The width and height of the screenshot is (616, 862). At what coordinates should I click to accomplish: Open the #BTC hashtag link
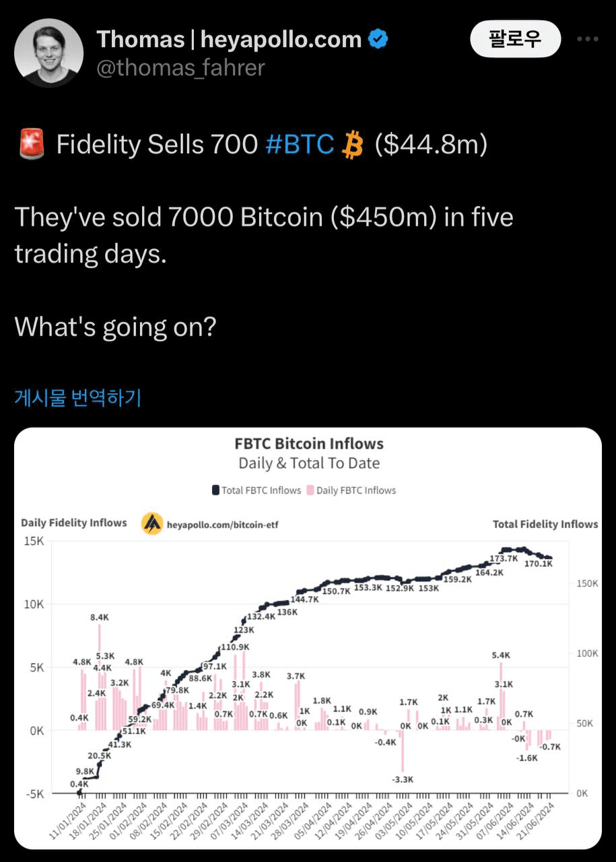pos(300,144)
